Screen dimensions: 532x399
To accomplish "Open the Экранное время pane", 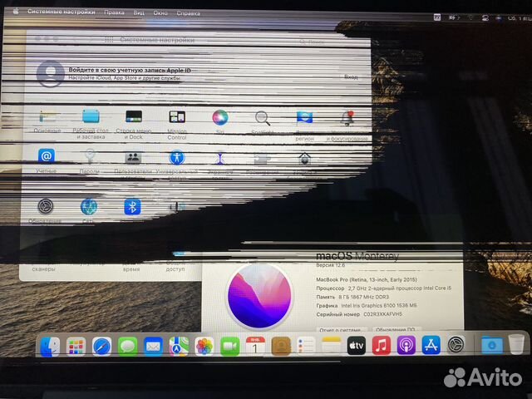I will (219, 164).
